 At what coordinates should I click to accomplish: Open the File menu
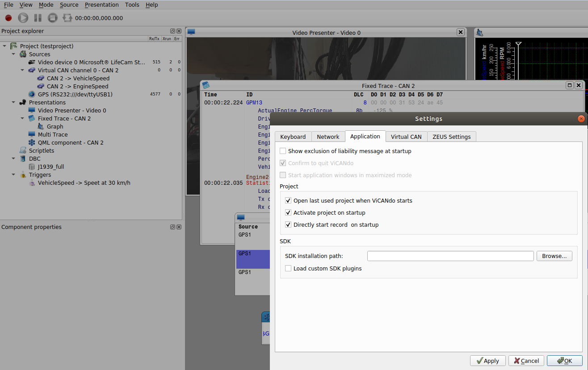point(8,5)
